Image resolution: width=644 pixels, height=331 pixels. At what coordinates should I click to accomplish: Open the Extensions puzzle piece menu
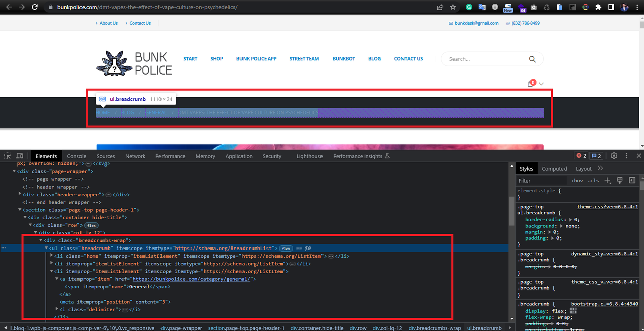(x=598, y=7)
